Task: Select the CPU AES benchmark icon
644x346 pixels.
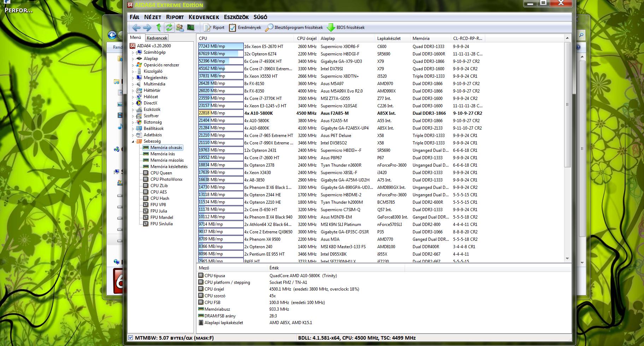Action: 146,192
